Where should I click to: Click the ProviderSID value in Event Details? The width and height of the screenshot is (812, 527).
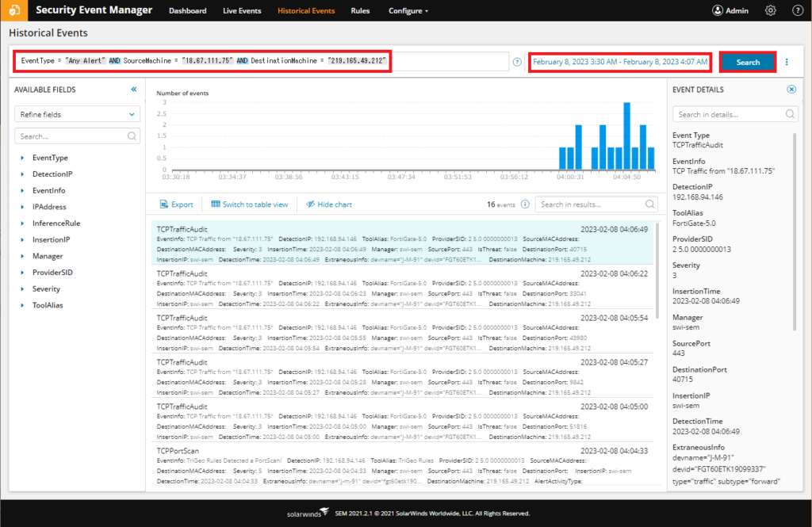702,249
